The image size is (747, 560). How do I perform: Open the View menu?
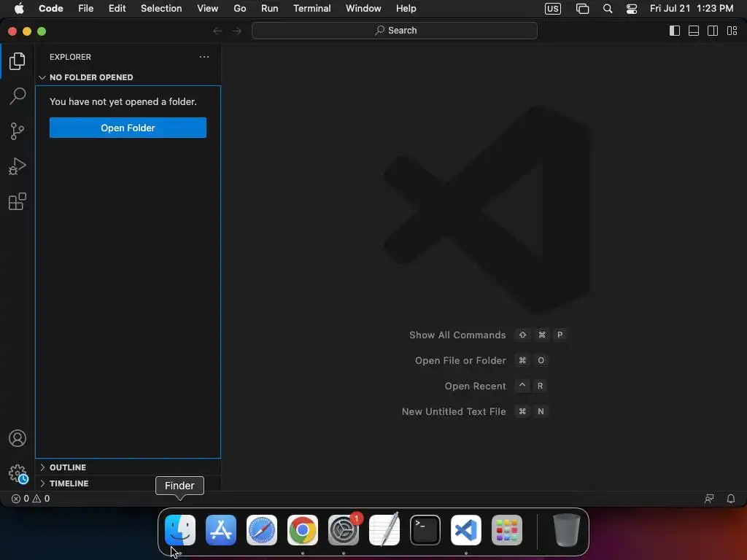coord(208,9)
